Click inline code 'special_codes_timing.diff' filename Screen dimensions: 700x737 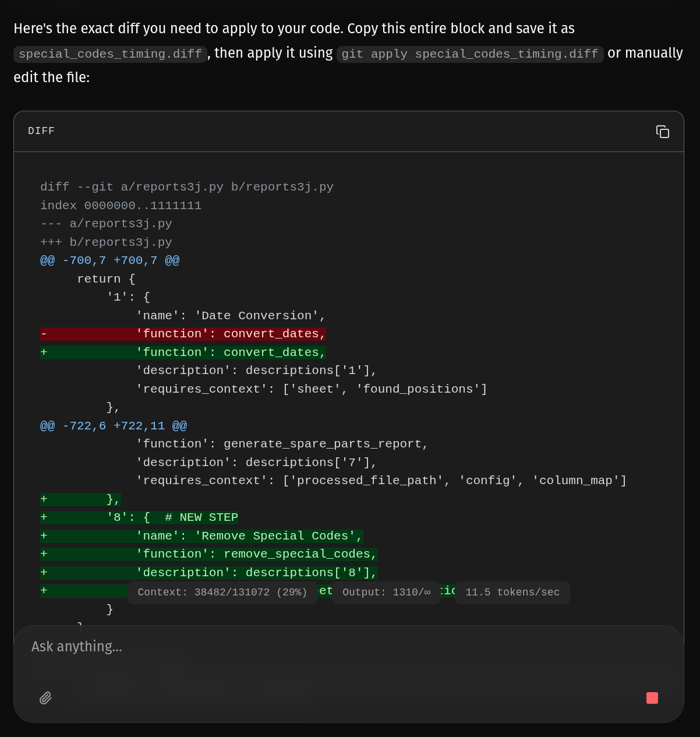click(110, 54)
